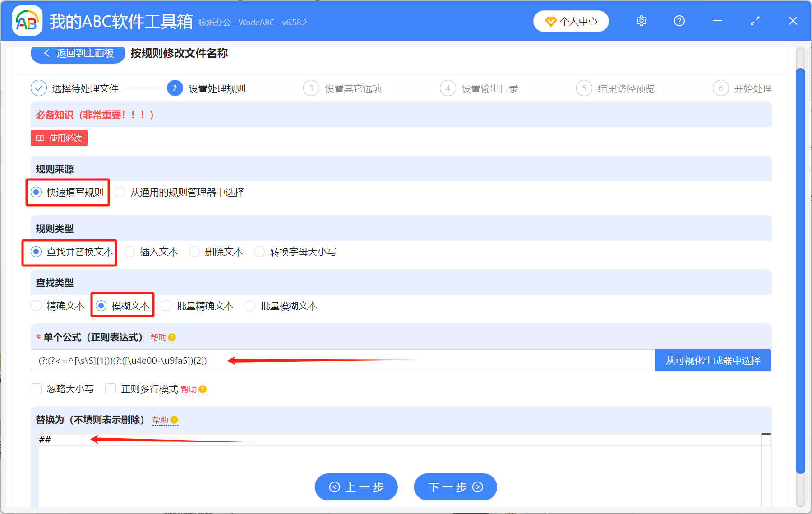Screen dimensions: 812x514
Task: Enable the 忽略大小写 checkbox
Action: [x=36, y=389]
